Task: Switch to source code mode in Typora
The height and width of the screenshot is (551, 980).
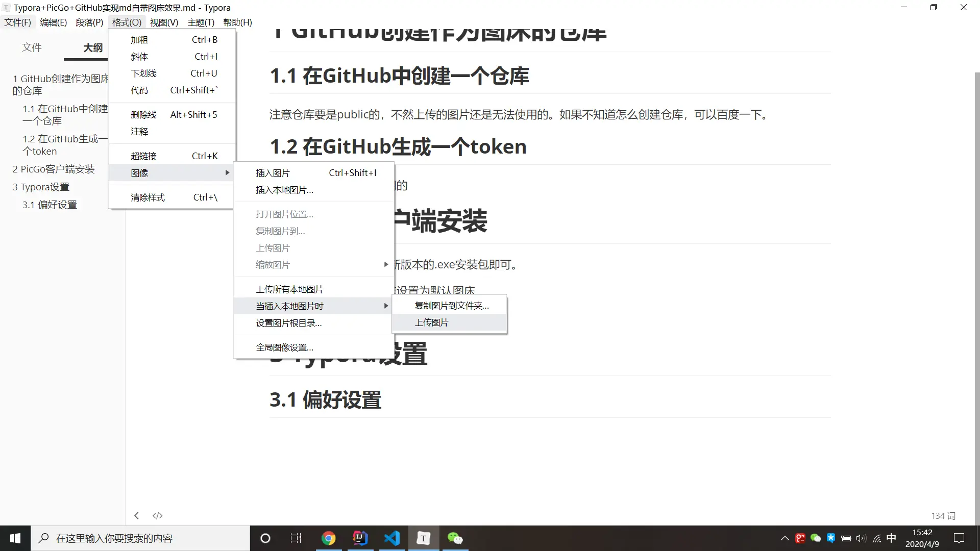Action: (157, 515)
